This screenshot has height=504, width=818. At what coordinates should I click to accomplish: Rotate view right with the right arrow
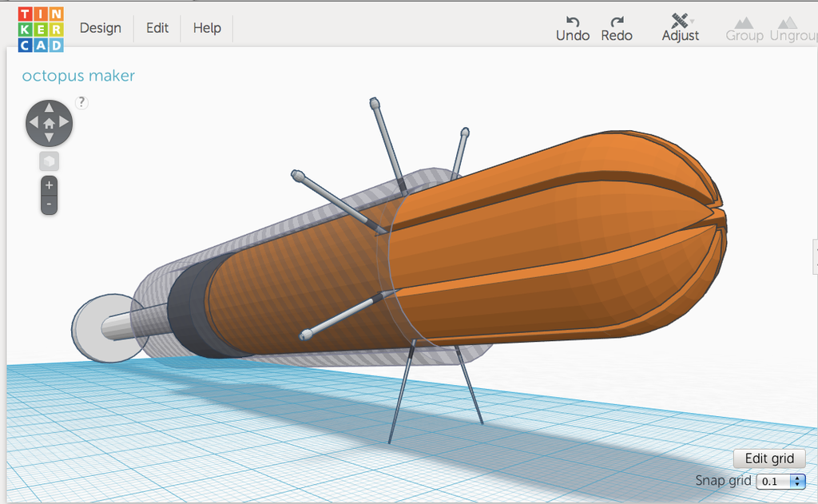[x=65, y=123]
